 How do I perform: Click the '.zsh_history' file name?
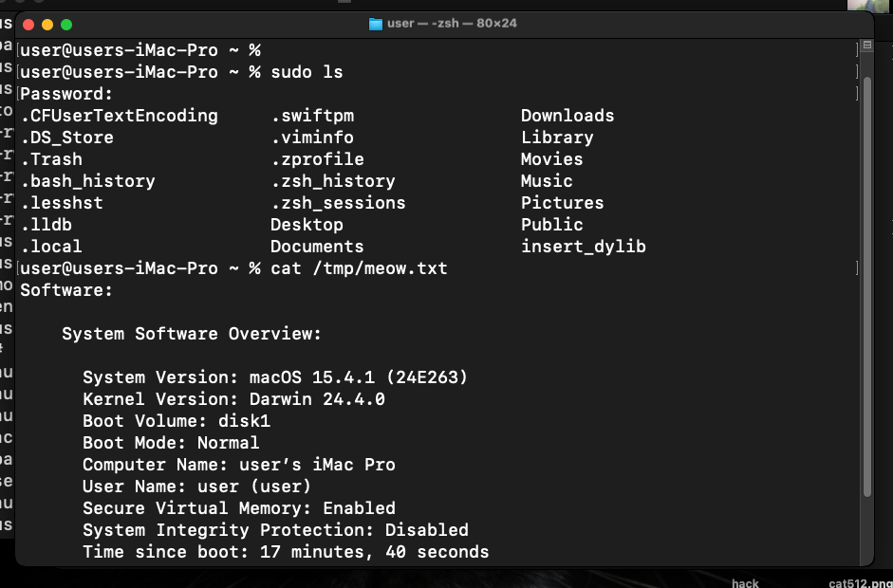pos(332,181)
